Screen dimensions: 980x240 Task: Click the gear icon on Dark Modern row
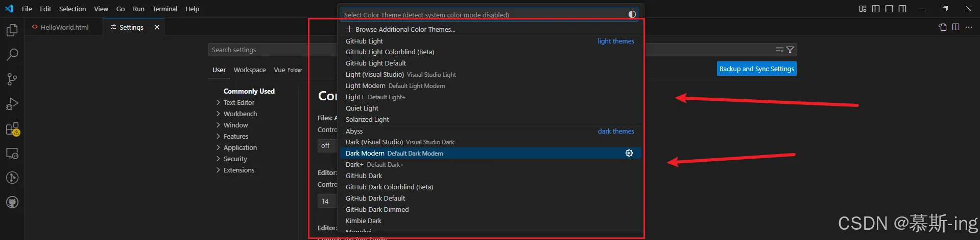pos(629,153)
